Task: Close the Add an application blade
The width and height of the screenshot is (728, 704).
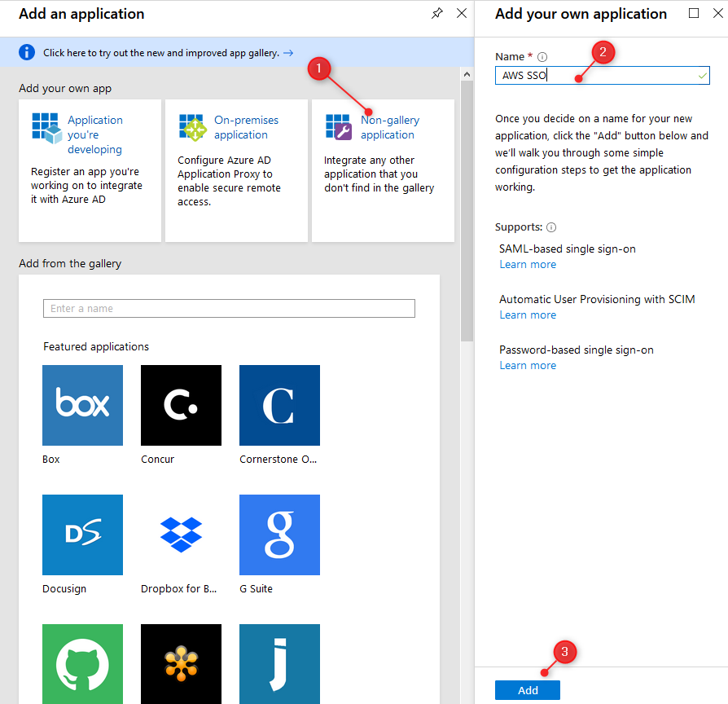Action: click(462, 13)
